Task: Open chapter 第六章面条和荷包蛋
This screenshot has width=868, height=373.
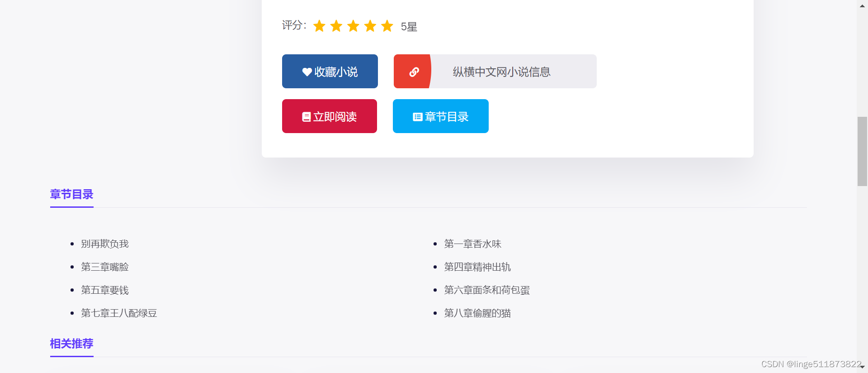Action: coord(487,290)
